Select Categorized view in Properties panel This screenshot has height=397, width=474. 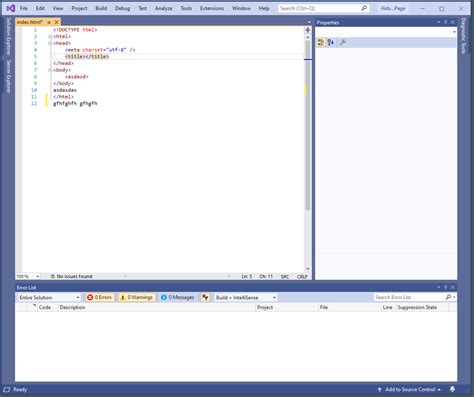coord(321,42)
